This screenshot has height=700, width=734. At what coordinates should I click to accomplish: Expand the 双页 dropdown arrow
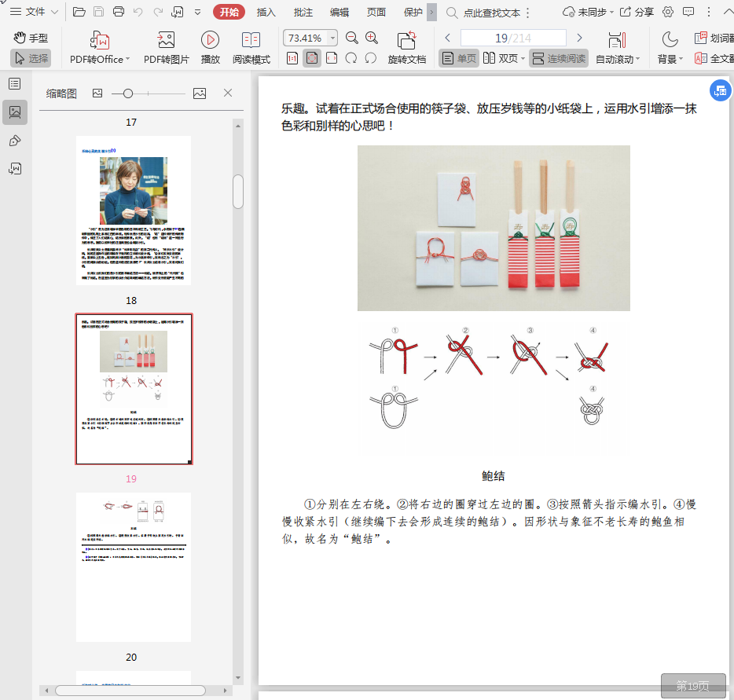[x=523, y=58]
